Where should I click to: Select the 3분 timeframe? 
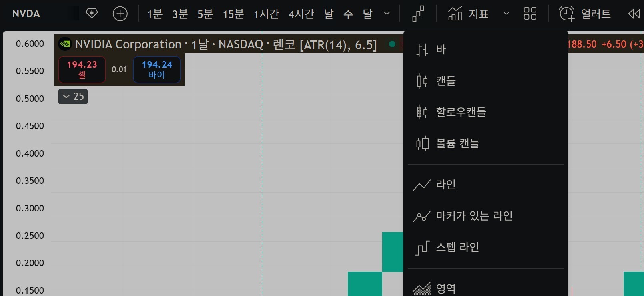(180, 14)
